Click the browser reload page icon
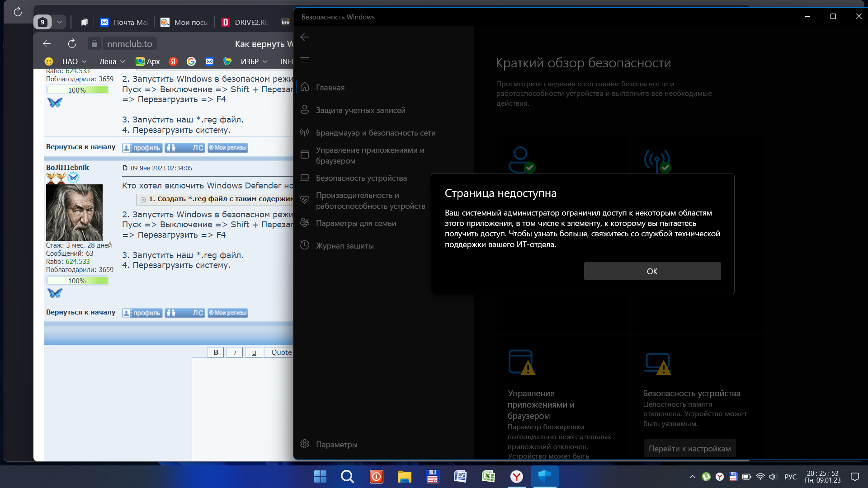 [72, 44]
